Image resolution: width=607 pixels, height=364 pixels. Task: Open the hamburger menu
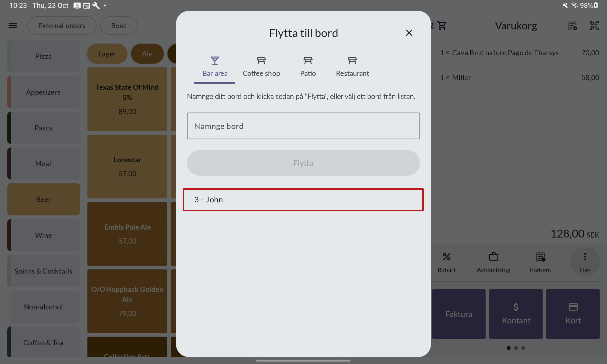pos(13,25)
